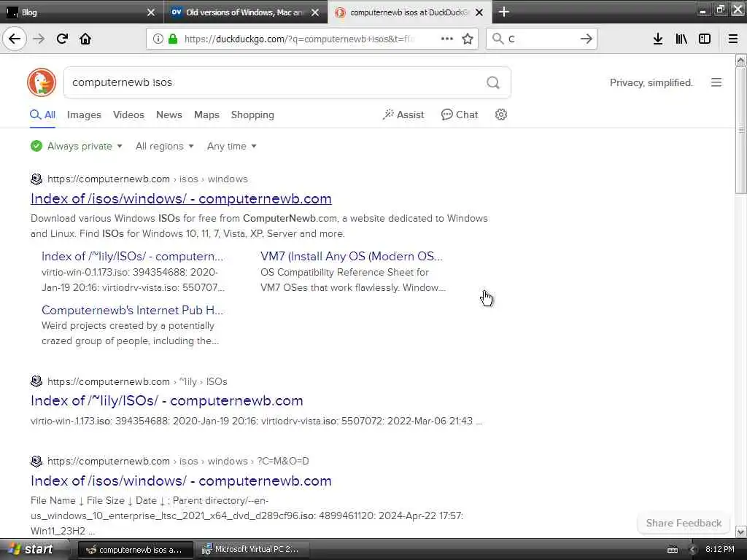Open the Downloads toolbar icon

click(x=658, y=39)
